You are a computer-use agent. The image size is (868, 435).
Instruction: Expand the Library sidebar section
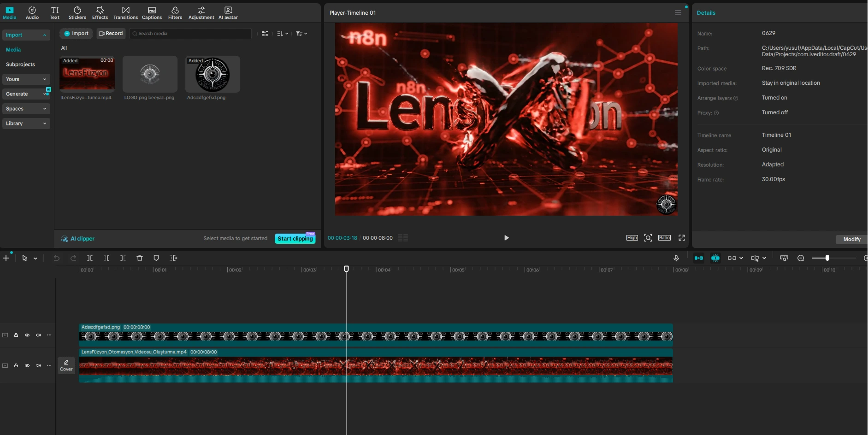pos(26,123)
